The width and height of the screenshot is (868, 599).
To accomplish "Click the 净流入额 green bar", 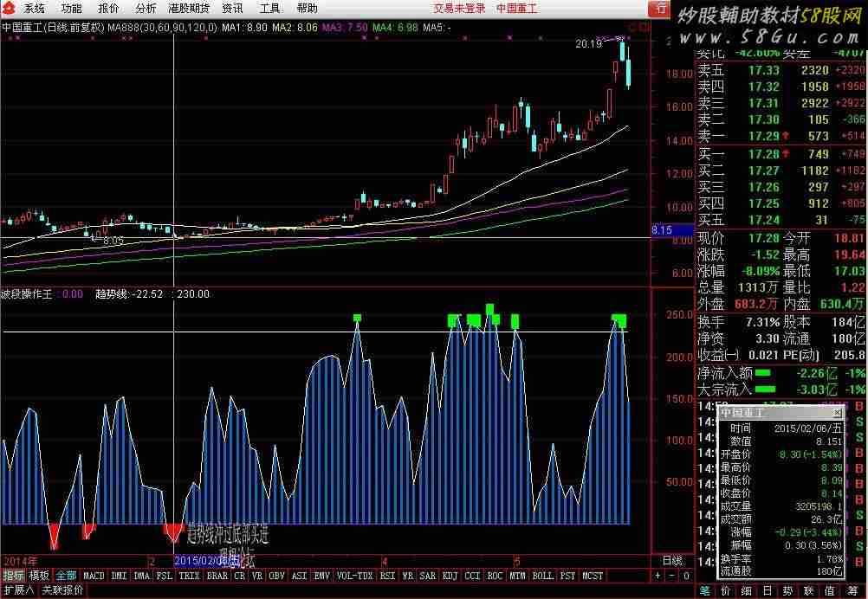I will tap(765, 373).
